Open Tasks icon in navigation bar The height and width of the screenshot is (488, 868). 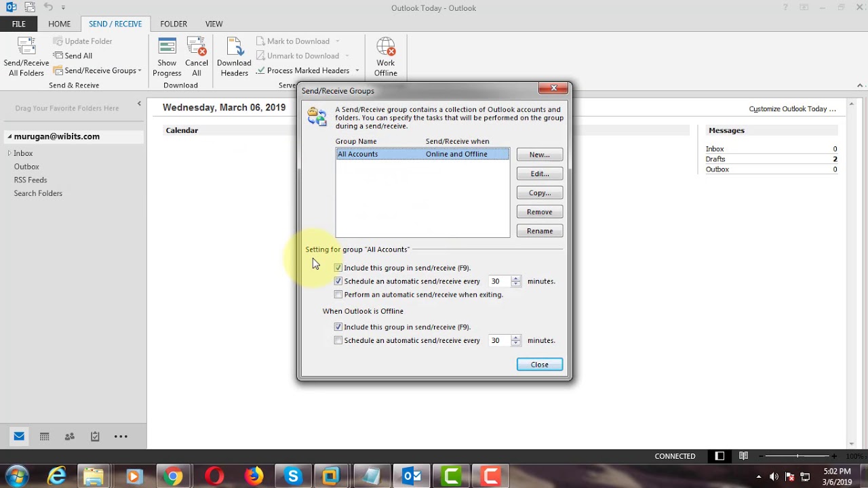[x=95, y=436]
